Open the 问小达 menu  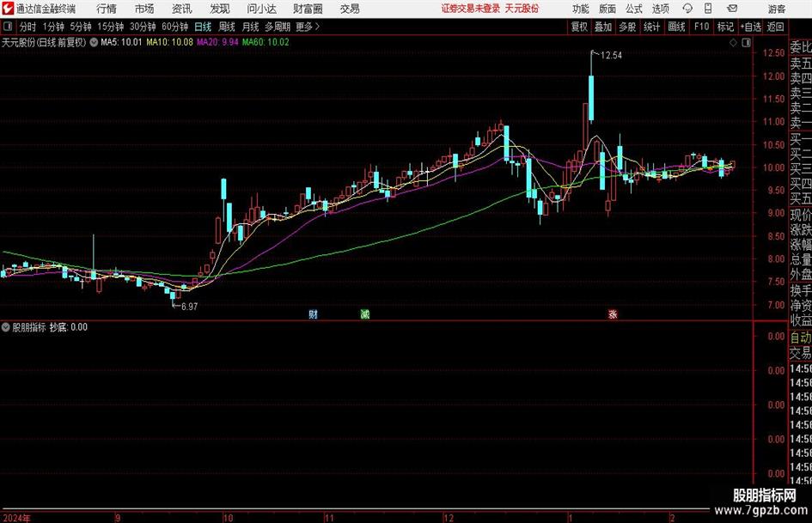tap(261, 9)
